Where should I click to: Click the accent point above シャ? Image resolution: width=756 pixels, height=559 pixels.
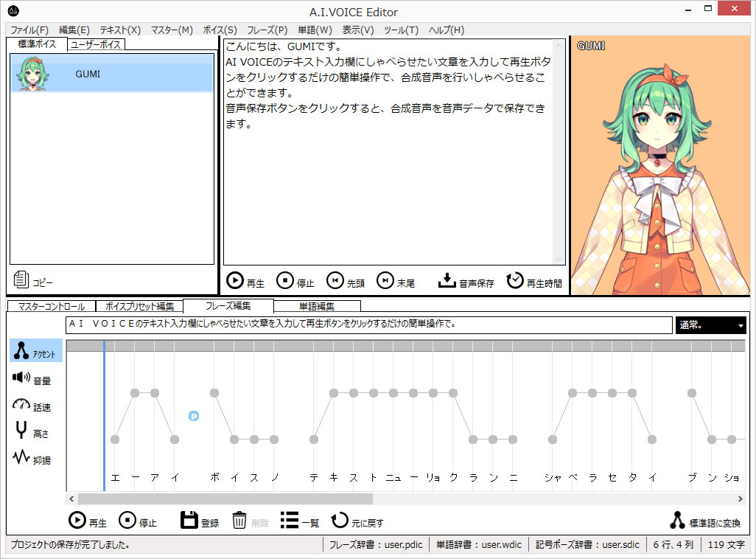pyautogui.click(x=553, y=440)
